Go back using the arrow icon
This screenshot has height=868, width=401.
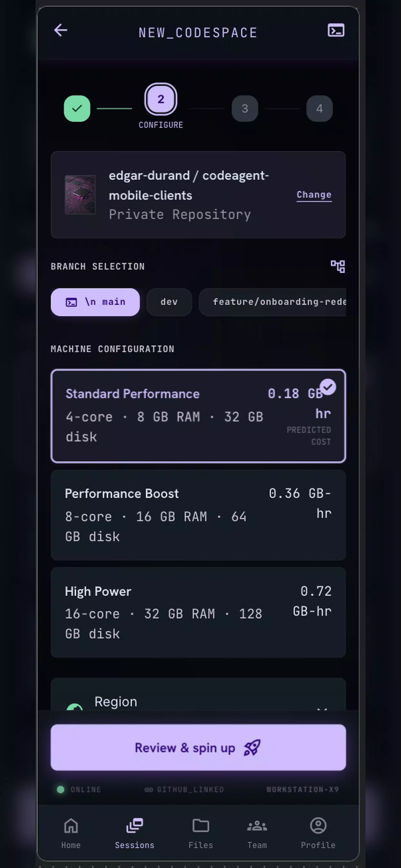(61, 30)
